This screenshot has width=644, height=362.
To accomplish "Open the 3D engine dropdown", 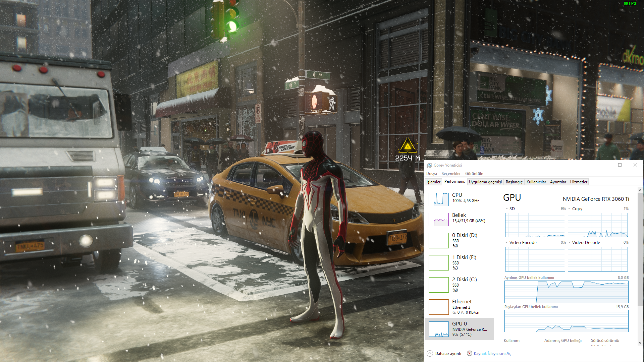I will pos(506,208).
